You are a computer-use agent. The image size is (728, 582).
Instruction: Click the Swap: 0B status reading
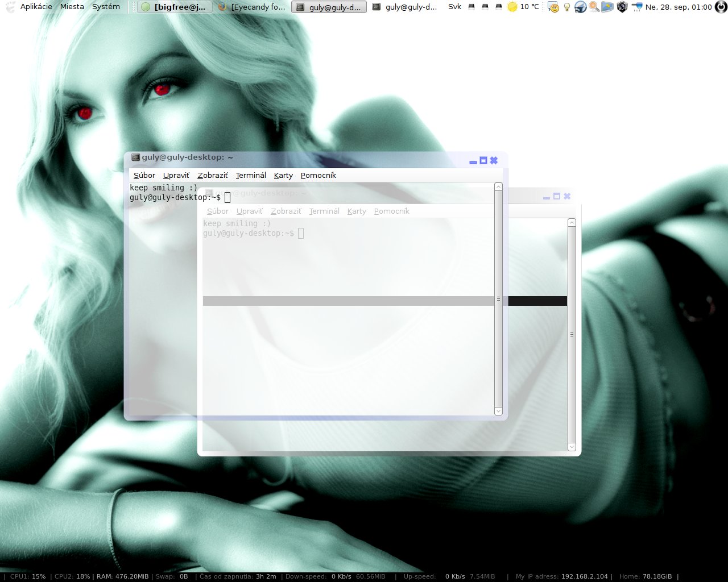pyautogui.click(x=172, y=576)
